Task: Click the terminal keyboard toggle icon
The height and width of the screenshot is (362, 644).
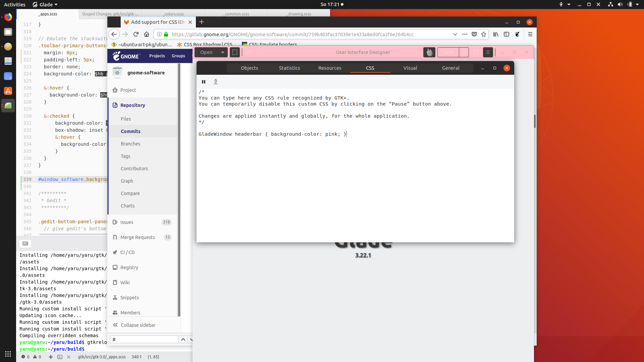Action: point(25,244)
